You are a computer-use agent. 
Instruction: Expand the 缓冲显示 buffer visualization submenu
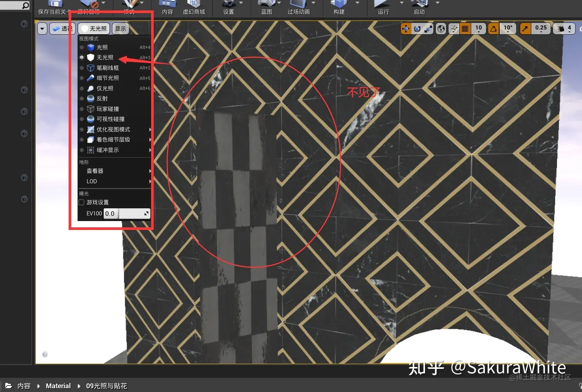coord(115,150)
